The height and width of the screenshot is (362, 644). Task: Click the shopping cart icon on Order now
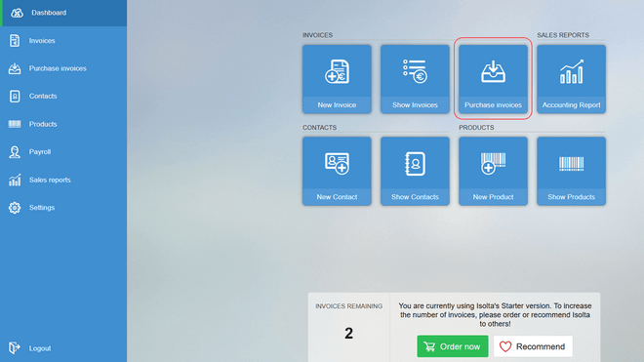click(429, 346)
